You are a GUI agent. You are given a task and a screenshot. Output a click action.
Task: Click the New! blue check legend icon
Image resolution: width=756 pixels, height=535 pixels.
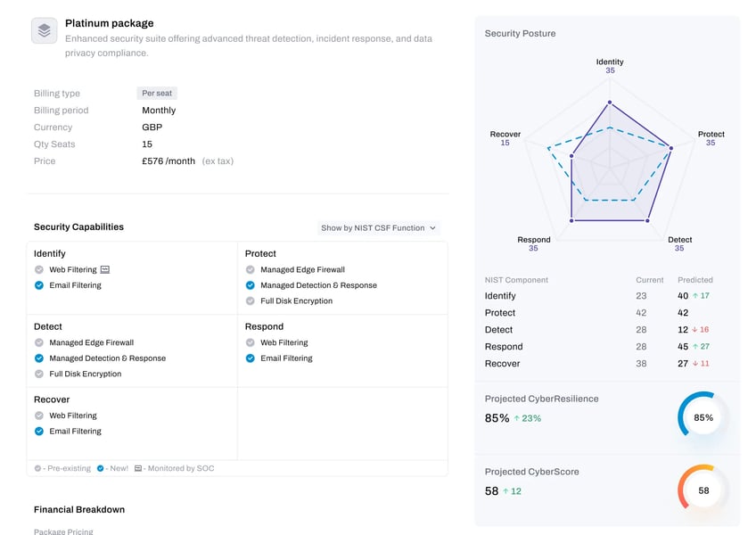100,468
